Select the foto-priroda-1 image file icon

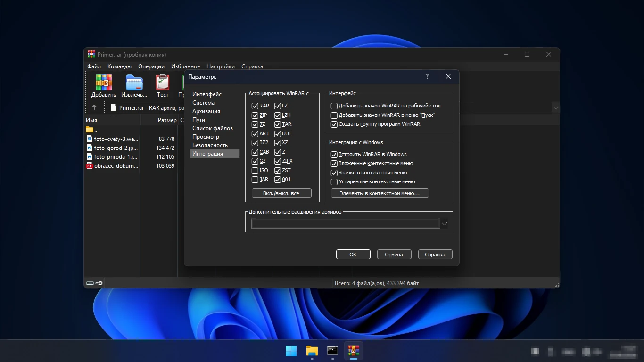point(90,156)
